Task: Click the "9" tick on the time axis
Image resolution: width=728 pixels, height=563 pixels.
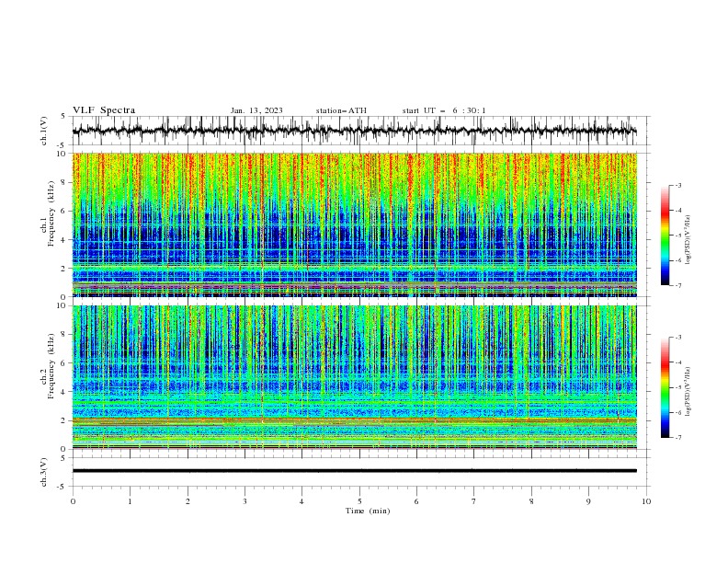Action: coord(588,501)
